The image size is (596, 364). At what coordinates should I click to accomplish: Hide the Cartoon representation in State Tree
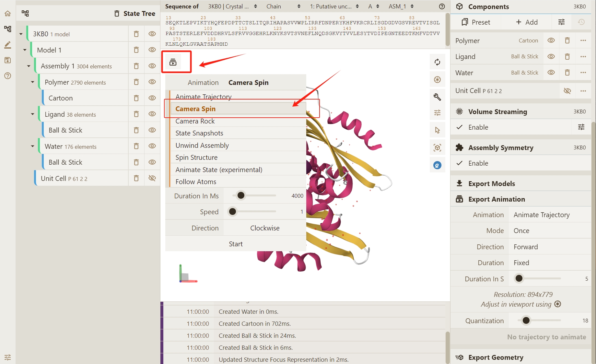point(152,98)
